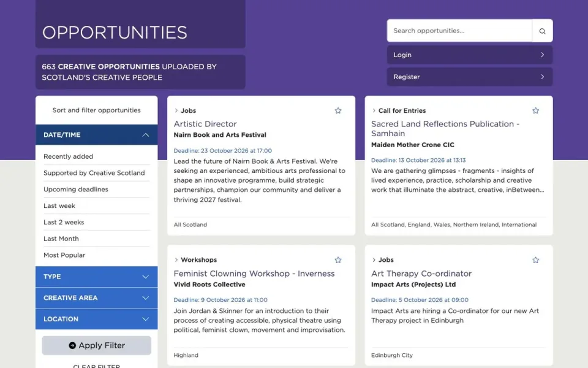588x368 pixels.
Task: Click into the Search opportunities field
Action: click(x=459, y=31)
